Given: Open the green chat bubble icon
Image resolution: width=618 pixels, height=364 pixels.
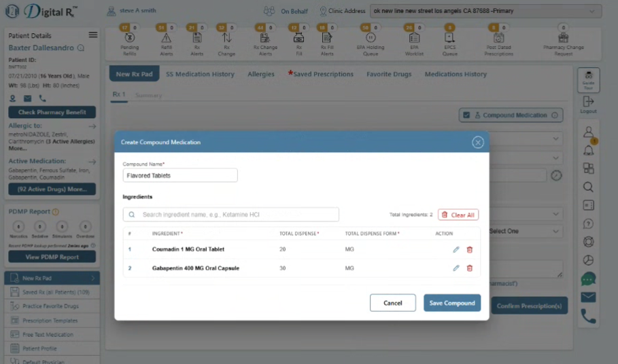Looking at the screenshot, I should pos(589,279).
